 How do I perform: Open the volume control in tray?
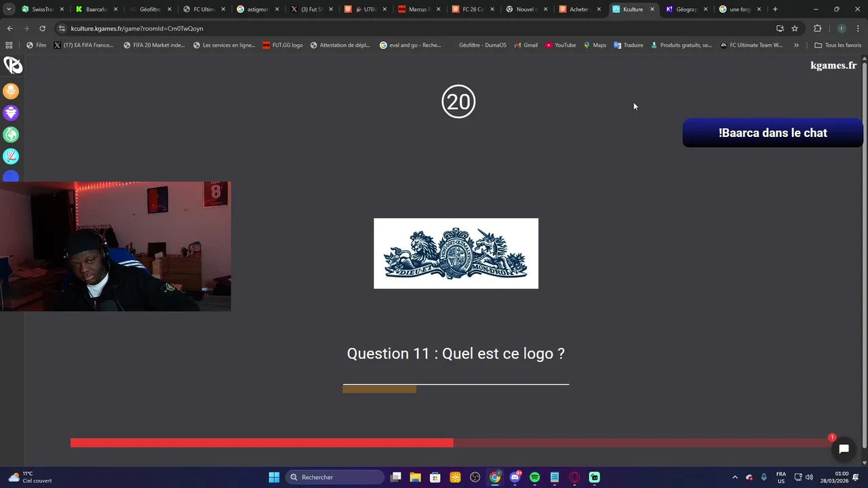point(810,477)
